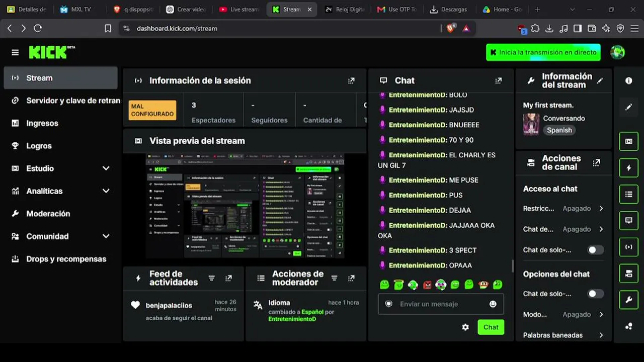Screen dimensions: 644x362
Task: Click Inicia la transmisión en directo
Action: [543, 52]
